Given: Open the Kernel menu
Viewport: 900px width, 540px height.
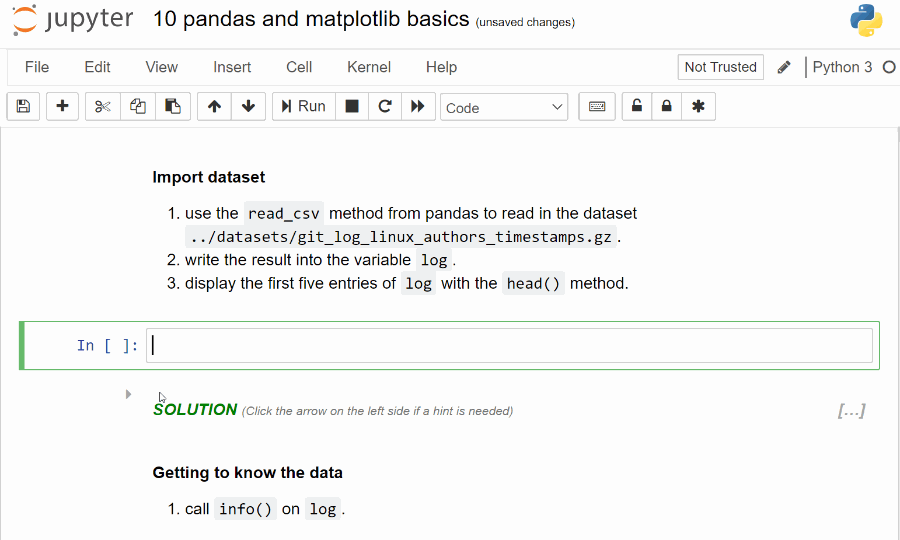Looking at the screenshot, I should pyautogui.click(x=368, y=67).
